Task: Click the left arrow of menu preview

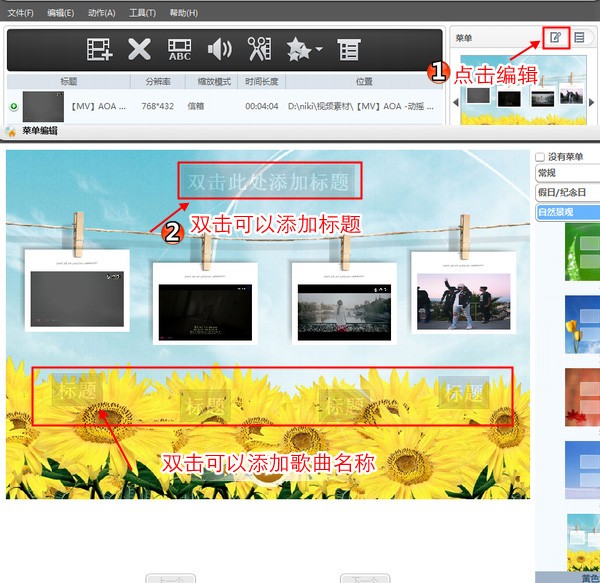Action: tap(456, 103)
